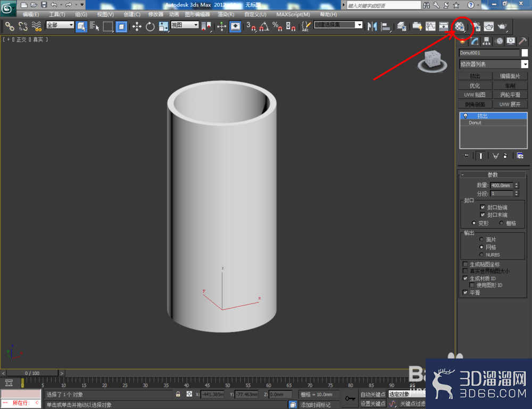This screenshot has height=409, width=532.
Task: Toggle the Angle Snap button
Action: (264, 27)
